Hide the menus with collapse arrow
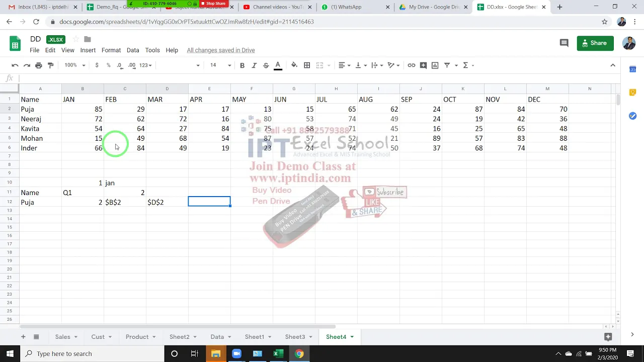 tap(613, 65)
